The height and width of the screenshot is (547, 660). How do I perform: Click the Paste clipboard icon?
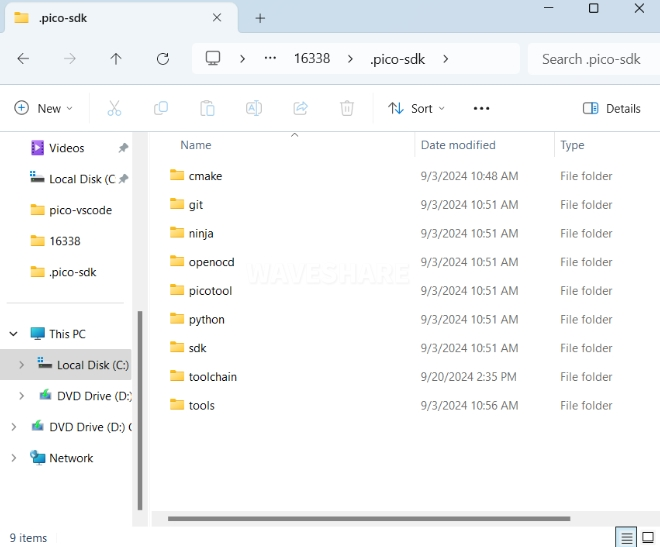tap(207, 108)
